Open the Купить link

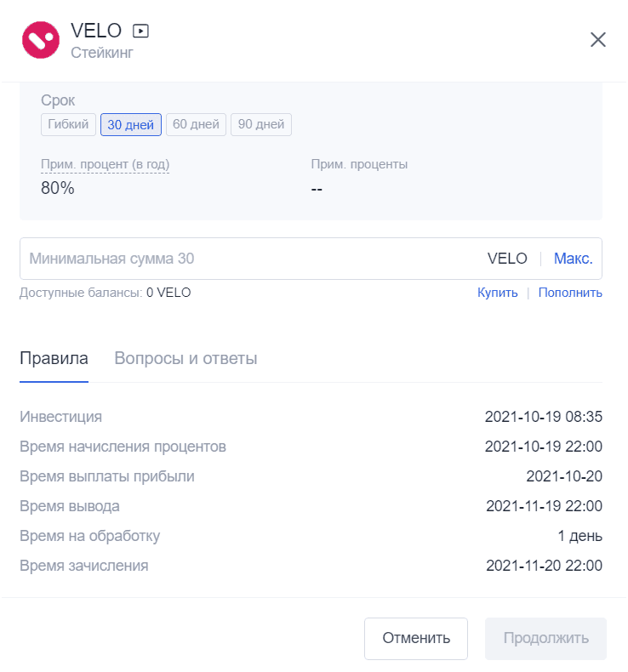(497, 293)
